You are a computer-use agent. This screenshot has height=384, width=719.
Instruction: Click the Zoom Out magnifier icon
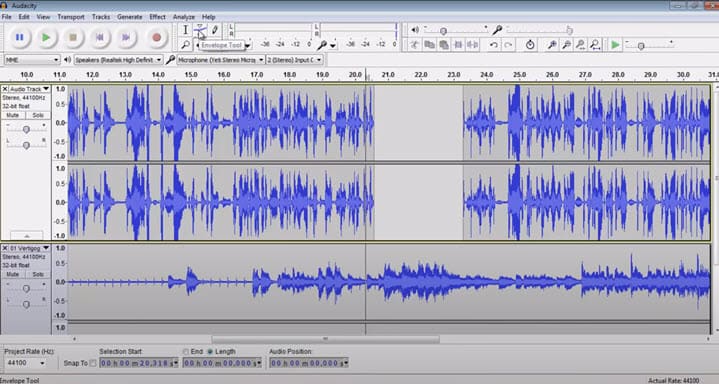pos(567,45)
